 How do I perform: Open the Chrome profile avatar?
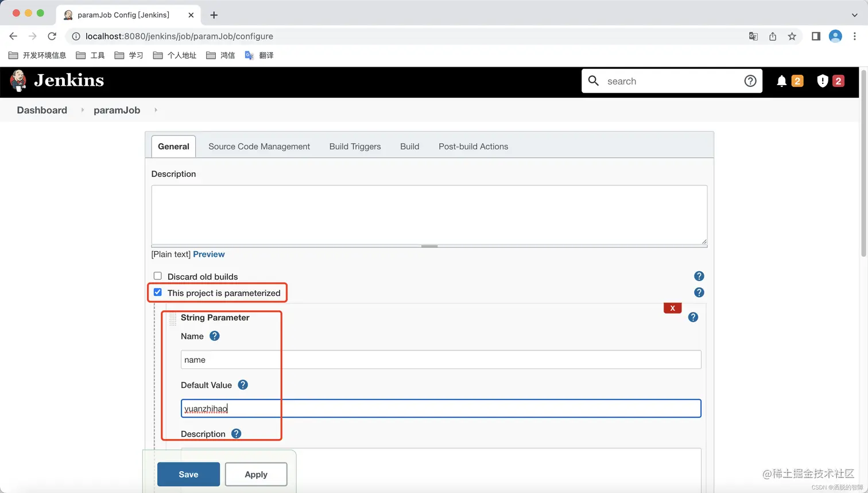tap(835, 36)
